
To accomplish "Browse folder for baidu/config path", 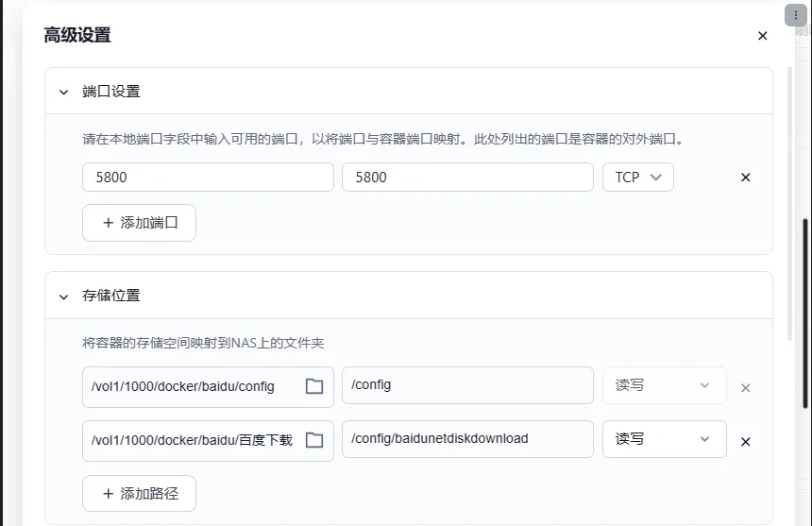I will 314,386.
